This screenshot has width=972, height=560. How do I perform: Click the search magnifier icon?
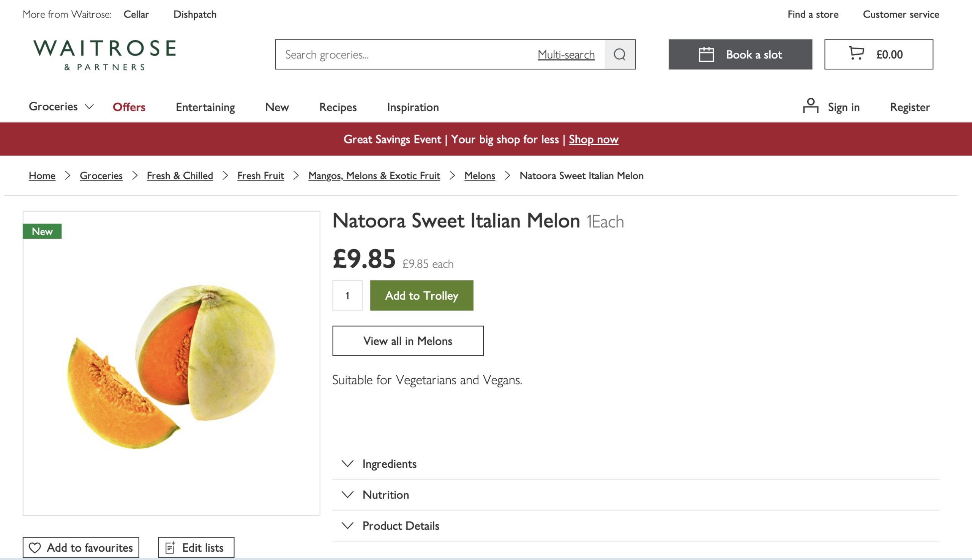click(x=620, y=54)
